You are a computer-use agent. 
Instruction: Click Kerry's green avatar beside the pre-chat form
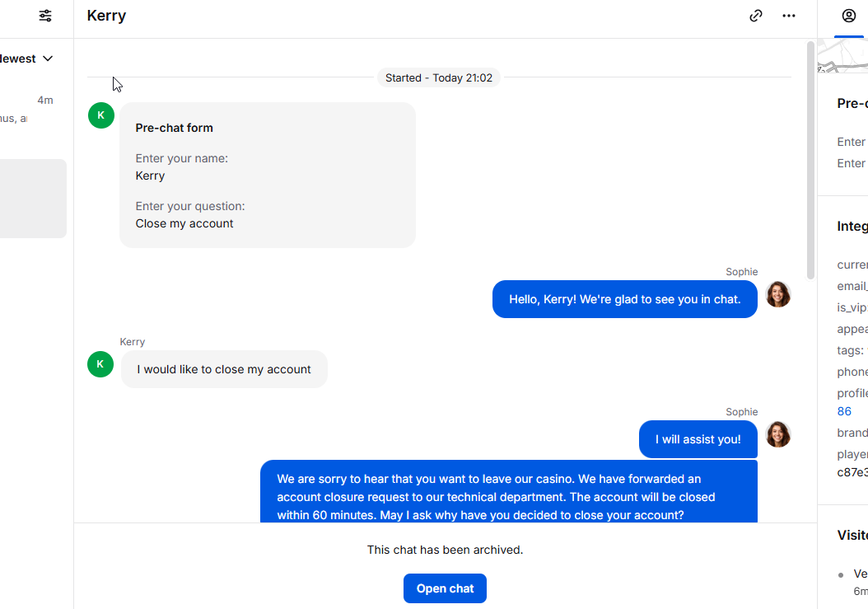pos(100,115)
